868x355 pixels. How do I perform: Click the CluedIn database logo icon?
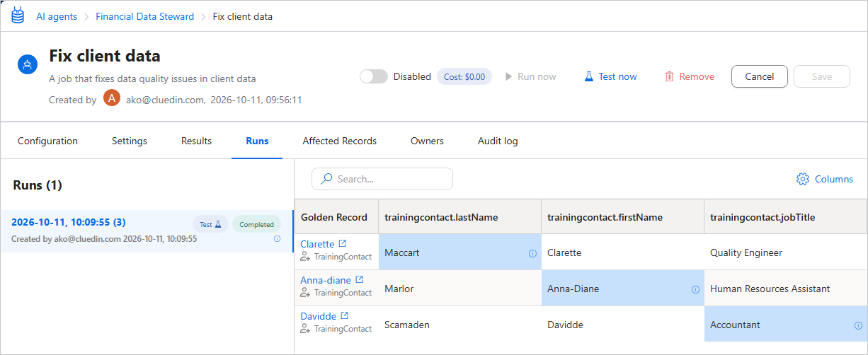(x=18, y=16)
